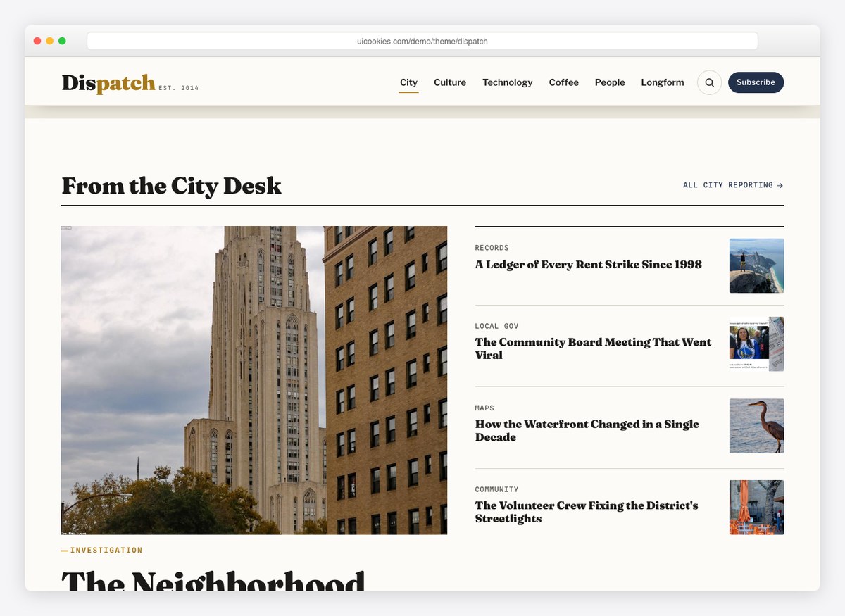Click the browser address bar URL

[x=423, y=42]
